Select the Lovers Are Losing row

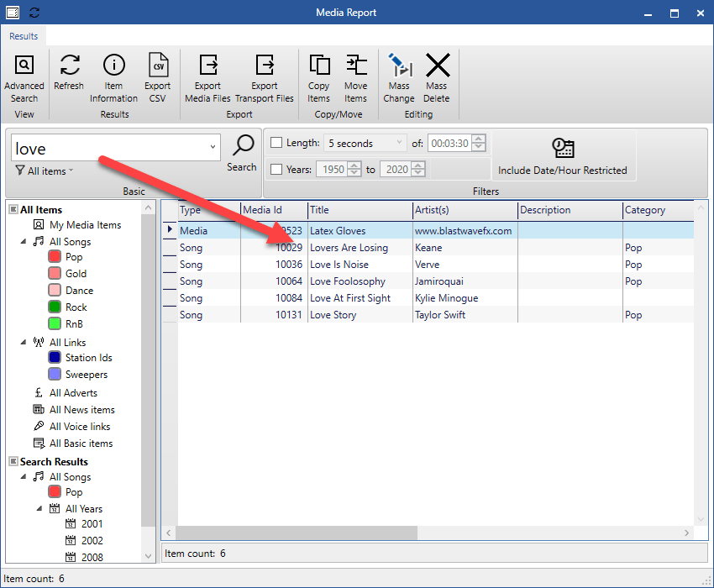(x=436, y=248)
